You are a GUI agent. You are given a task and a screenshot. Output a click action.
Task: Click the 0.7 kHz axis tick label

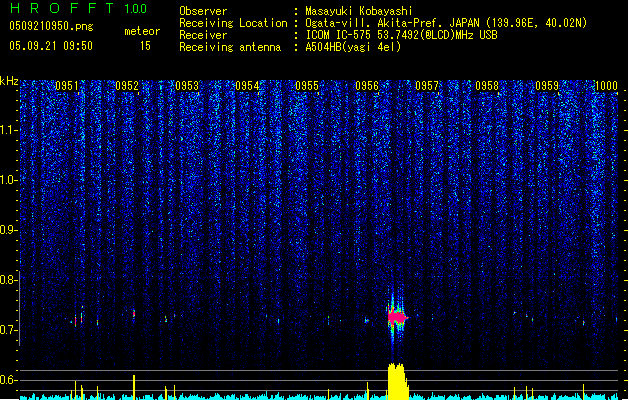[x=8, y=330]
